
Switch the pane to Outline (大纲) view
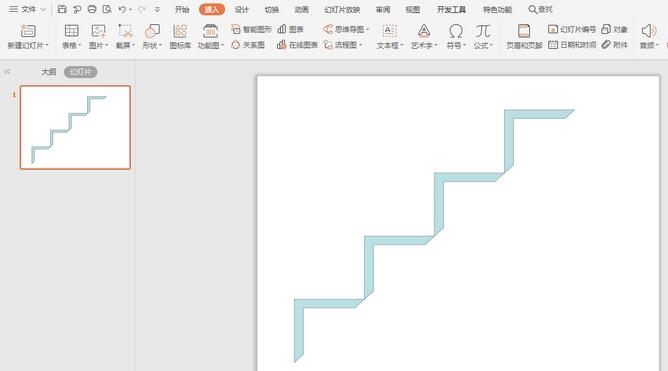tap(49, 72)
